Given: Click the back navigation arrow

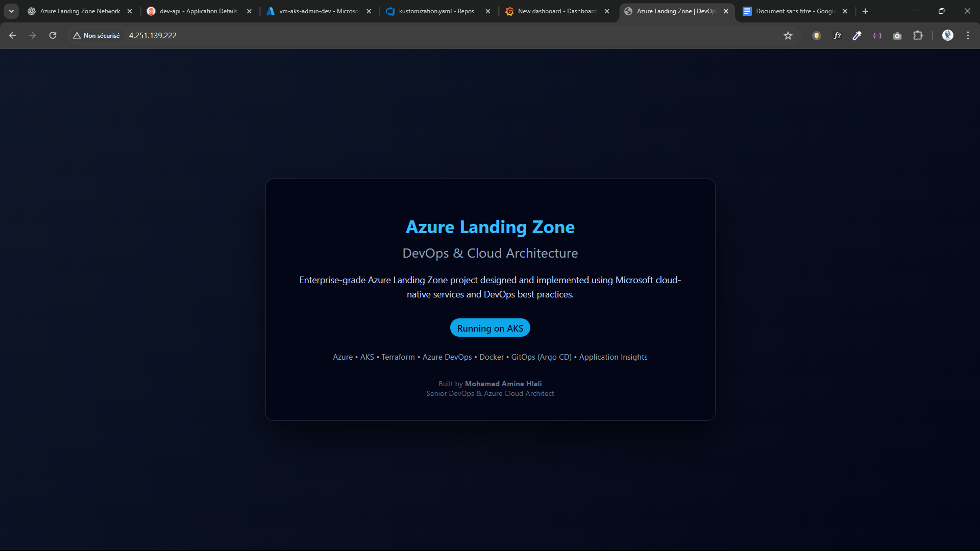Looking at the screenshot, I should tap(12, 35).
